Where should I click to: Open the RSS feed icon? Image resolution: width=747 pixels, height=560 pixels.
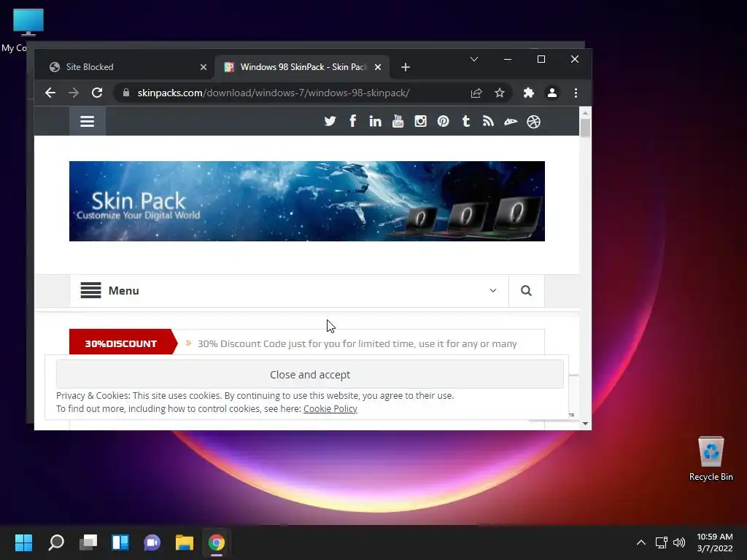coord(488,122)
